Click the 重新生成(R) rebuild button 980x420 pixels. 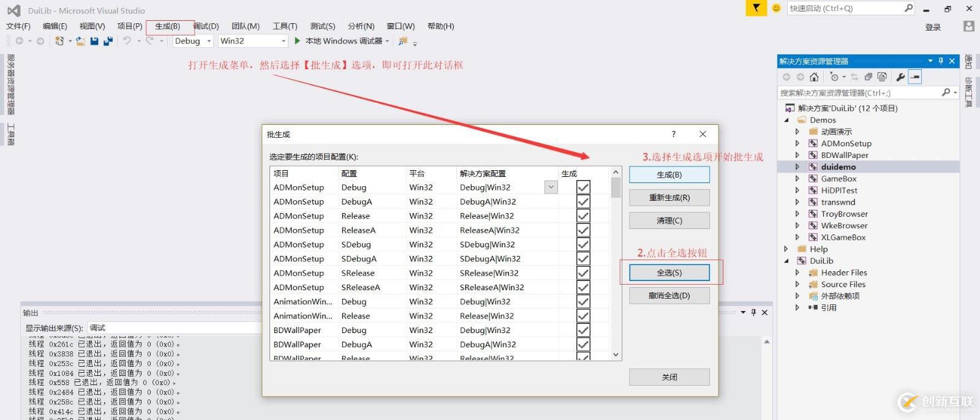[669, 198]
